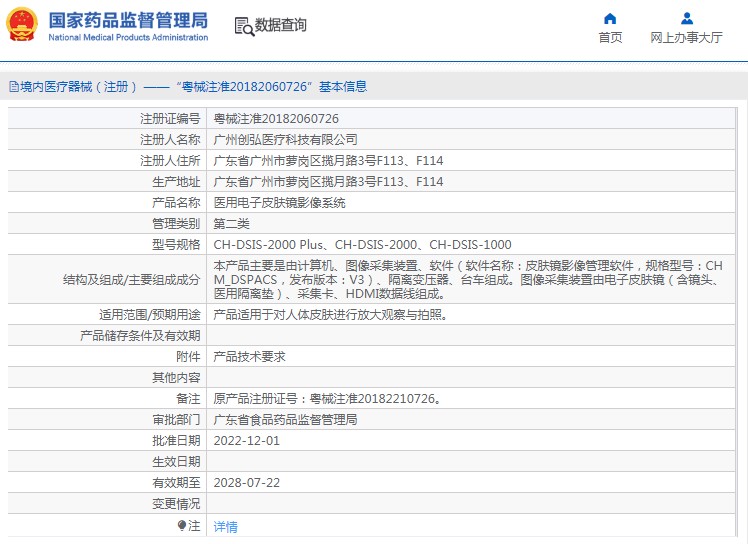Click the national emblem logo
Image resolution: width=748 pixels, height=544 pixels.
click(22, 25)
